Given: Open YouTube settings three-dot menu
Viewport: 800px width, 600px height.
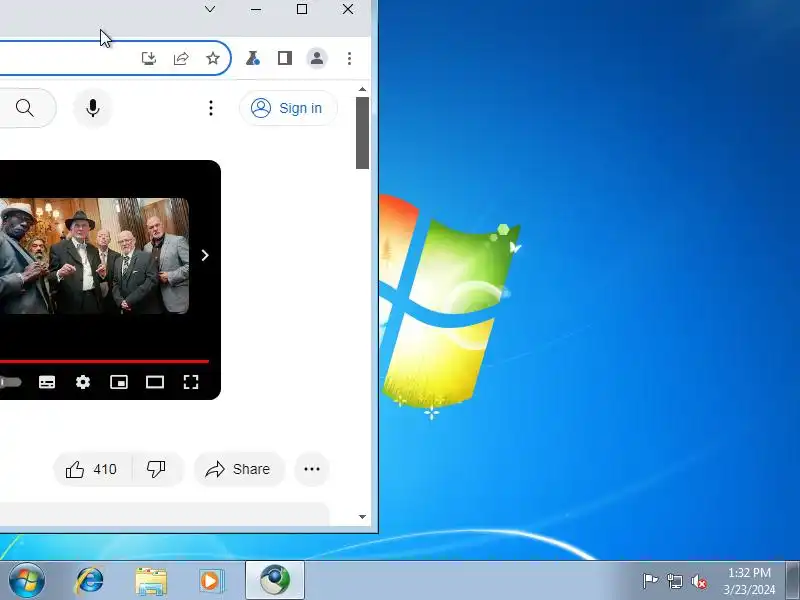Looking at the screenshot, I should [211, 108].
